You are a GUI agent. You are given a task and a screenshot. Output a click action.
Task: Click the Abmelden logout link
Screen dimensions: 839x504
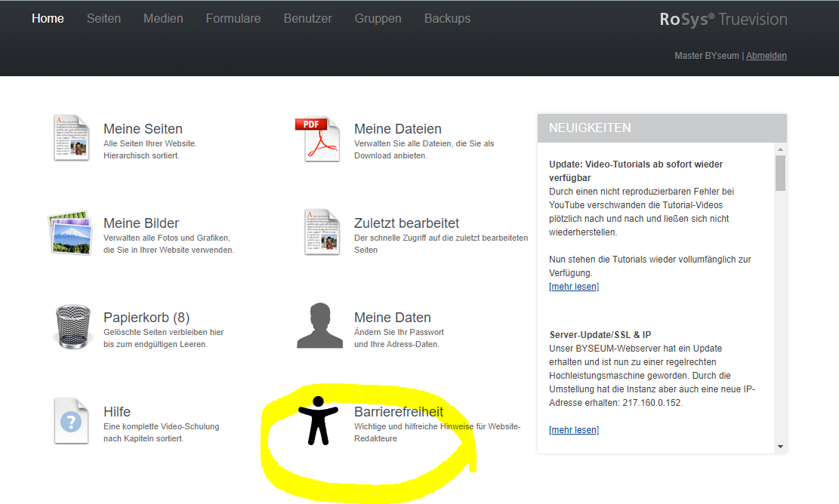(766, 56)
